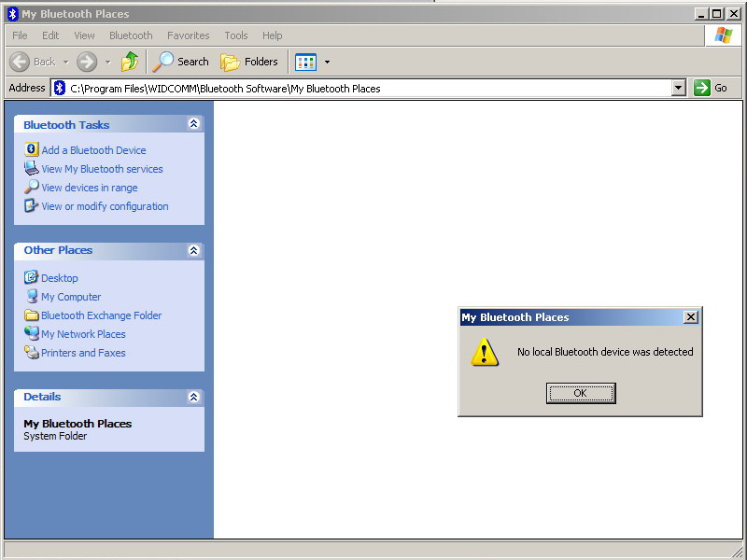Close the main My Bluetooth Places window

click(x=734, y=14)
